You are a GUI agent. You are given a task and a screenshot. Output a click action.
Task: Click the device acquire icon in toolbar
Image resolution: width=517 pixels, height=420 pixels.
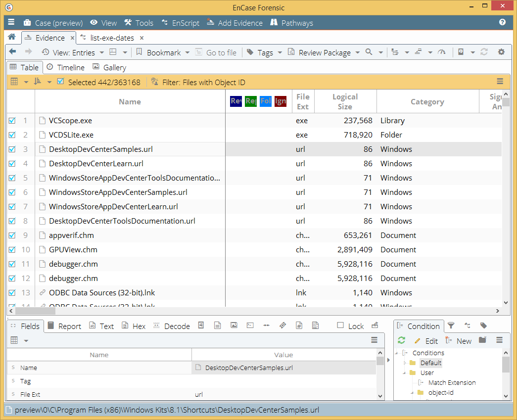click(461, 52)
